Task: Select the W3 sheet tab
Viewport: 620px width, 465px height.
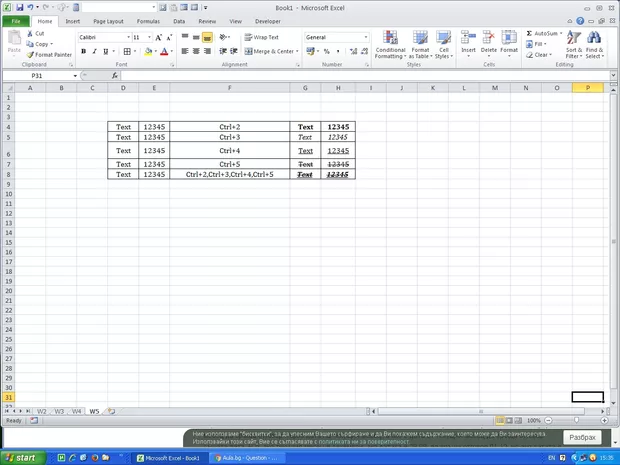Action: pos(59,411)
